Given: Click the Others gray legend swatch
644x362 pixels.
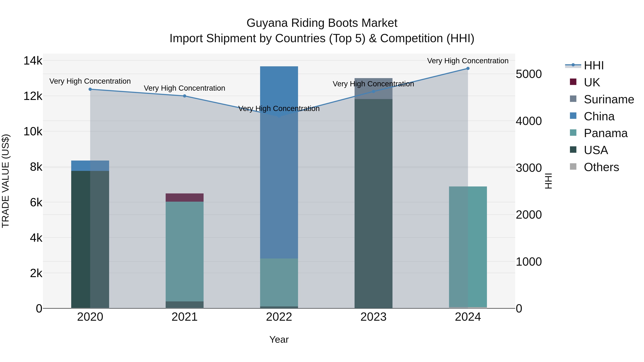Looking at the screenshot, I should 573,166.
